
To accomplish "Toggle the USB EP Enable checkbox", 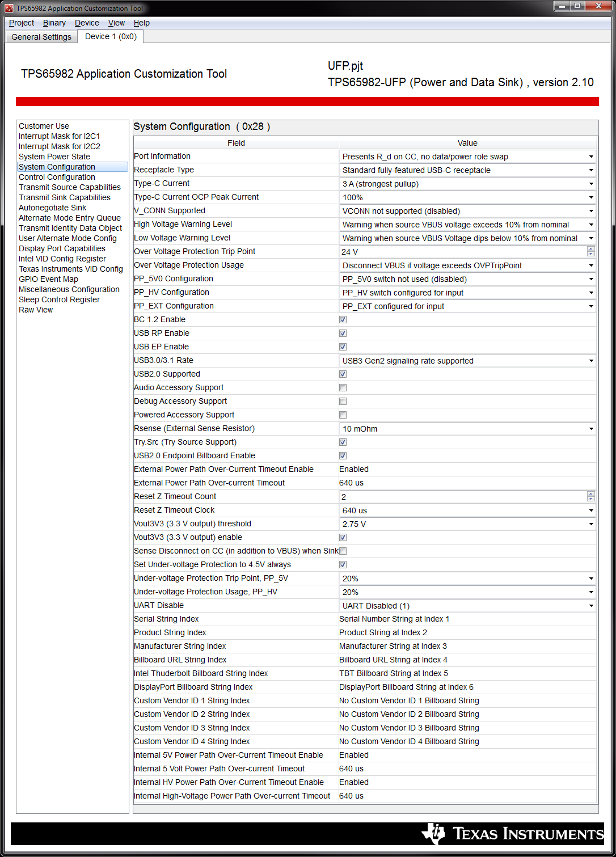I will (x=343, y=347).
